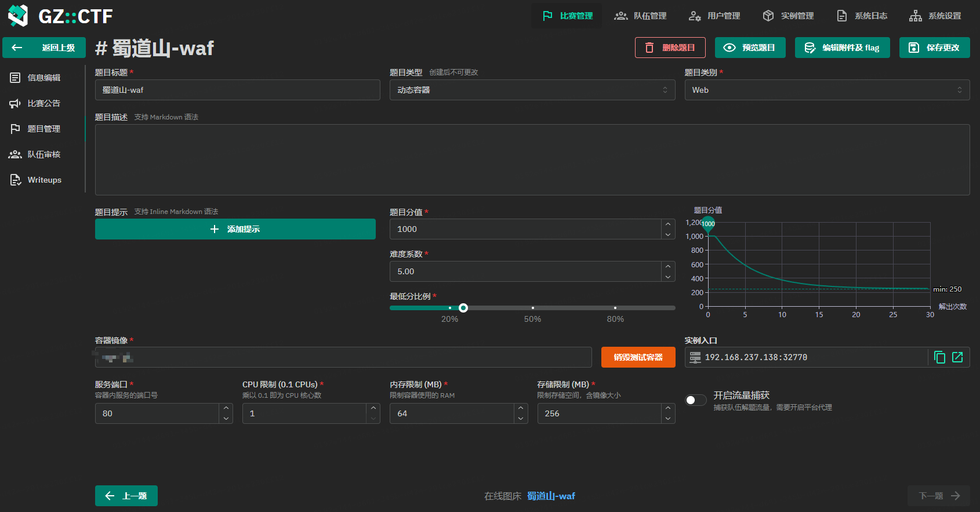Open 队伍管理 in top navigation
This screenshot has width=980, height=512.
click(640, 16)
